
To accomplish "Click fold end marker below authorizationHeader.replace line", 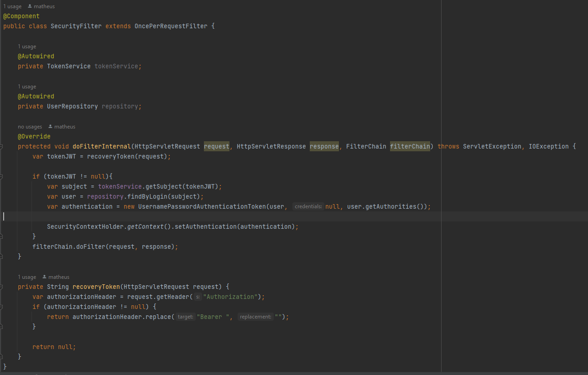I will (1, 327).
